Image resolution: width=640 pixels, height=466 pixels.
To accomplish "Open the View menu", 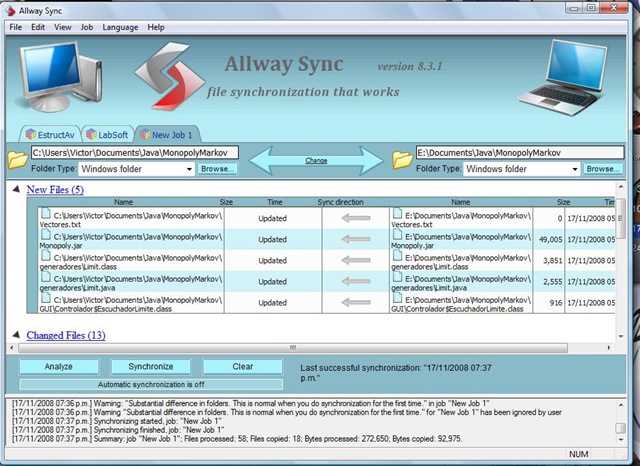I will pos(62,27).
